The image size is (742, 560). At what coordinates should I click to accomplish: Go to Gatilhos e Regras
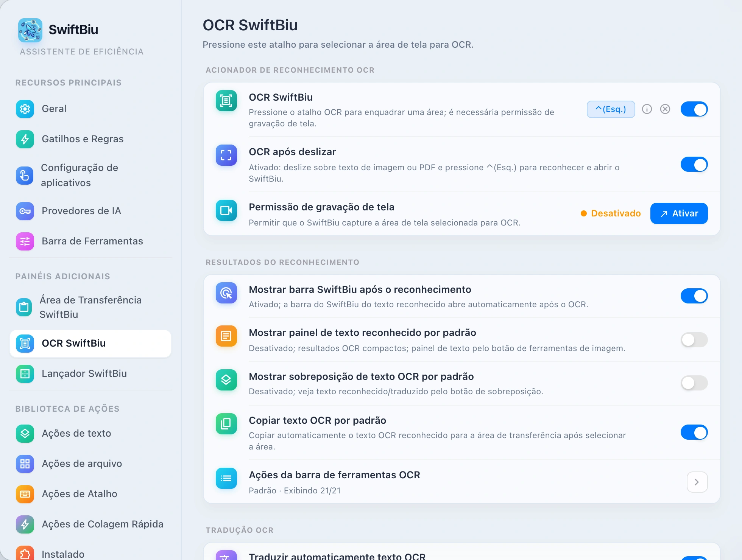[x=90, y=139]
